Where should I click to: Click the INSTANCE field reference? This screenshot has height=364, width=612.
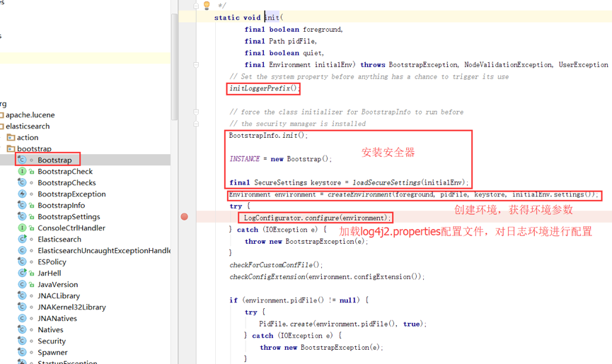coord(244,159)
